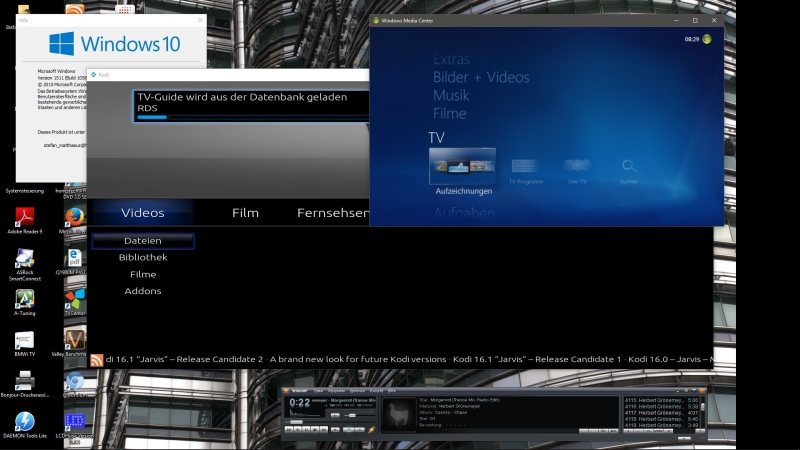Click the Winamp lightning bolt icon
This screenshot has height=450, width=800.
(x=371, y=430)
